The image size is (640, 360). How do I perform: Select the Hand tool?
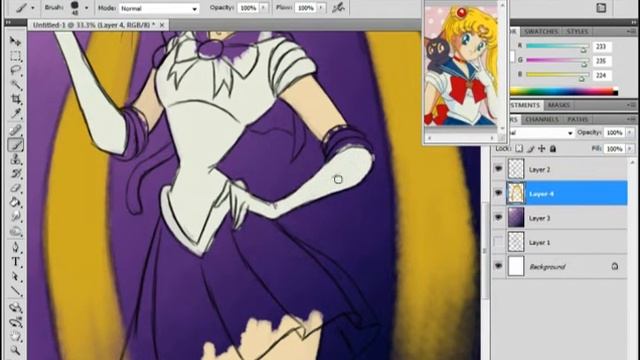[x=15, y=337]
